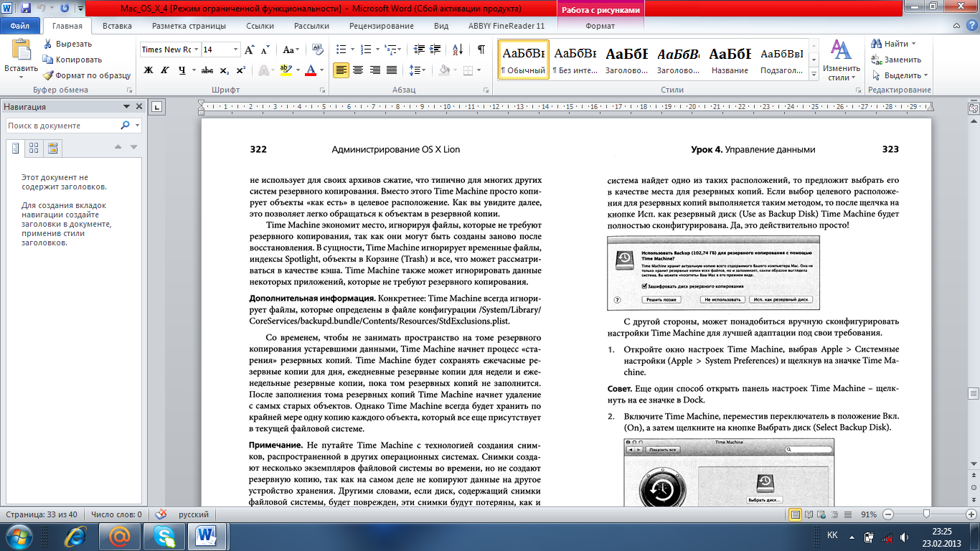This screenshot has height=551, width=980.
Task: Switch to the Вставка ribbon tab
Action: 117,26
